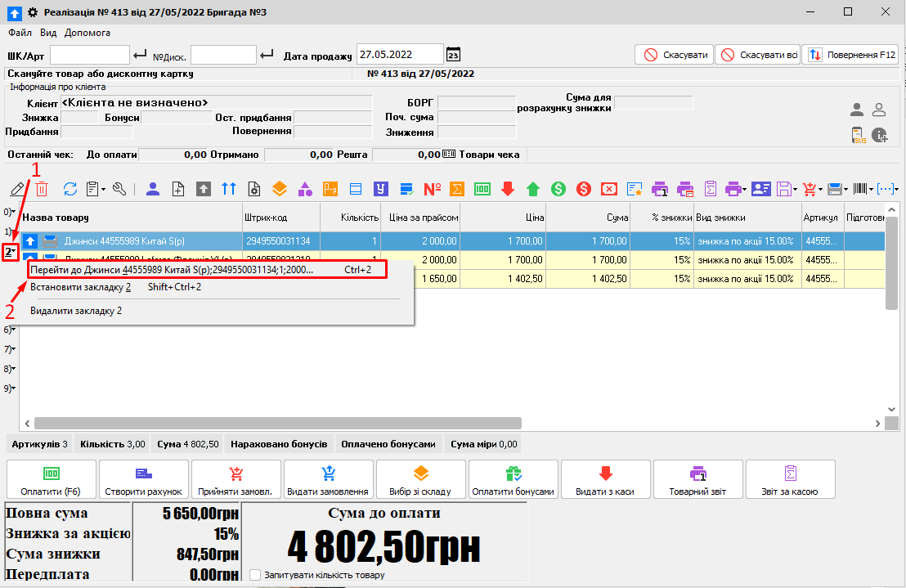
Task: Open the purple printer dropdown arrow
Action: click(742, 190)
